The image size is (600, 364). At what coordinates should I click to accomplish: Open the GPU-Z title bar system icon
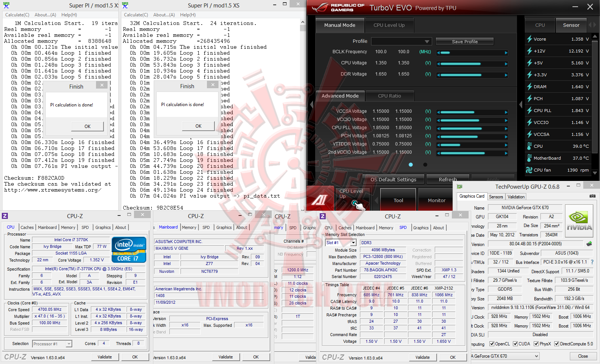point(460,186)
